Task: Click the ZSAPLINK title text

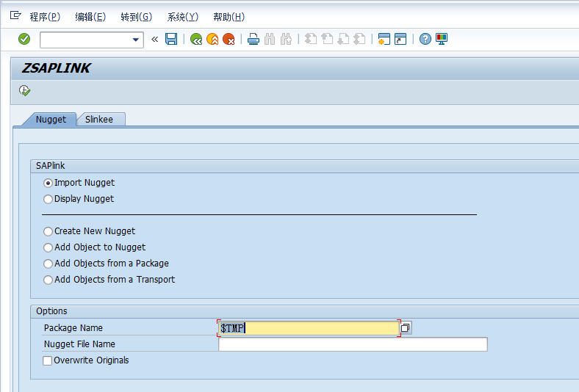Action: click(x=56, y=68)
